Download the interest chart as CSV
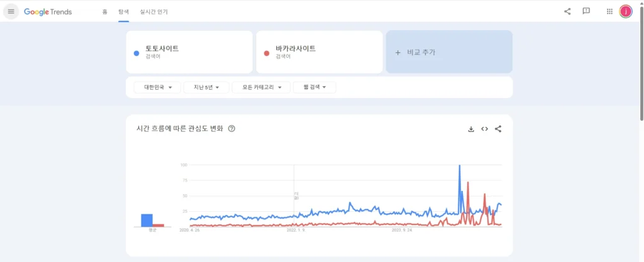This screenshot has height=262, width=644. [471, 129]
